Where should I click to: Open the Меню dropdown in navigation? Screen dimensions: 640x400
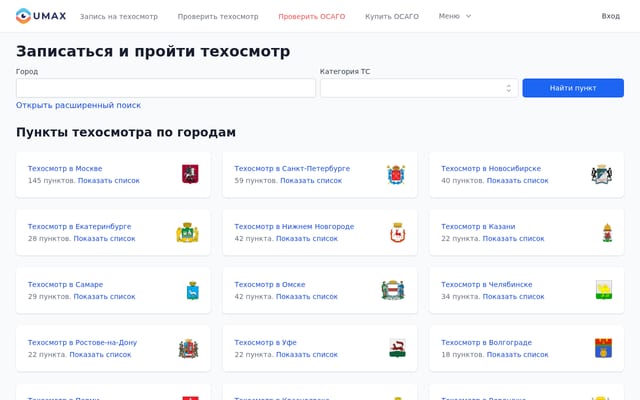click(455, 16)
